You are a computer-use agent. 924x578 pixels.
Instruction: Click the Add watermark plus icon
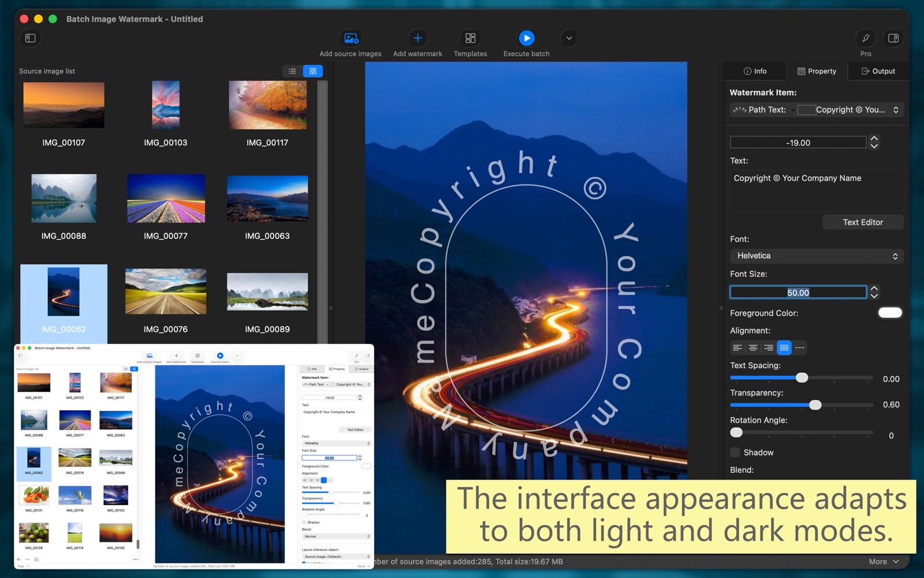point(418,38)
